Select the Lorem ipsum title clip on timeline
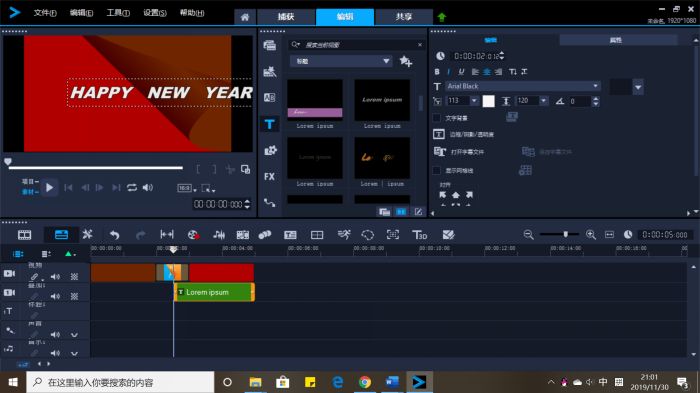This screenshot has height=393, width=700. click(214, 292)
